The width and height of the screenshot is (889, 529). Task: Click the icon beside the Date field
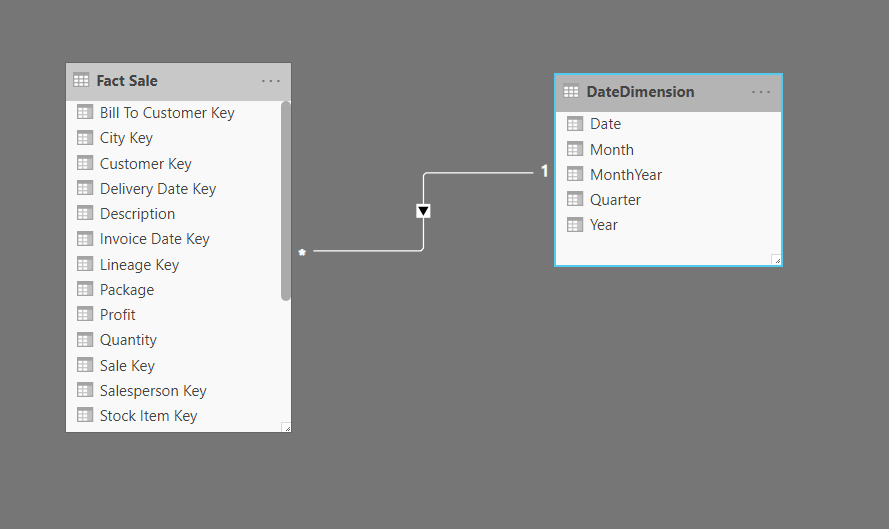(x=574, y=124)
